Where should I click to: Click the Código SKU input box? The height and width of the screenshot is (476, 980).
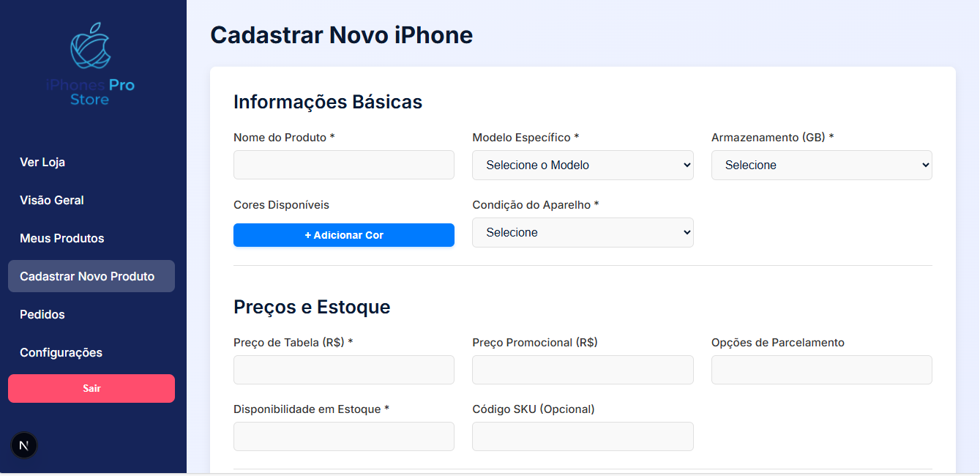point(583,436)
